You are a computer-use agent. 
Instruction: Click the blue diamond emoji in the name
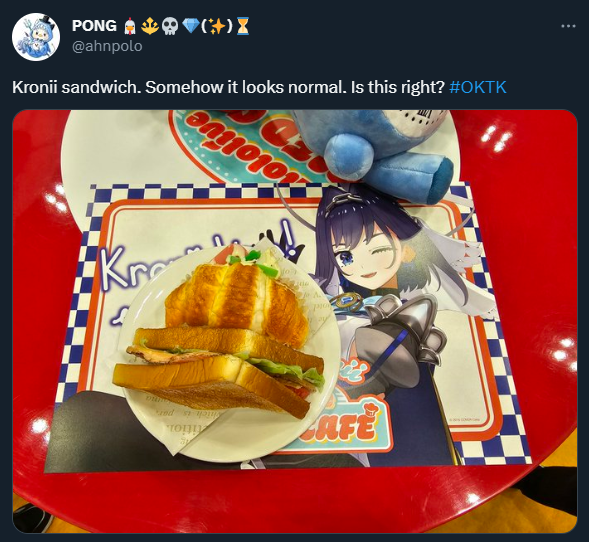(191, 26)
